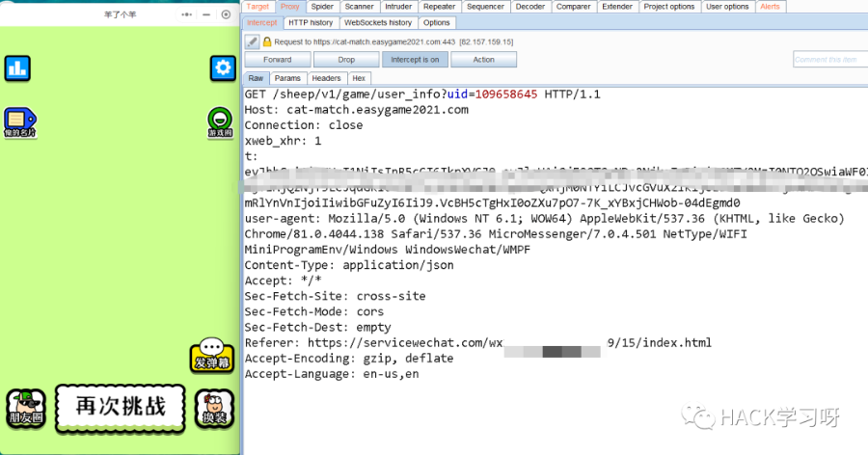
Task: Open the my card tag icon
Action: pos(20,122)
